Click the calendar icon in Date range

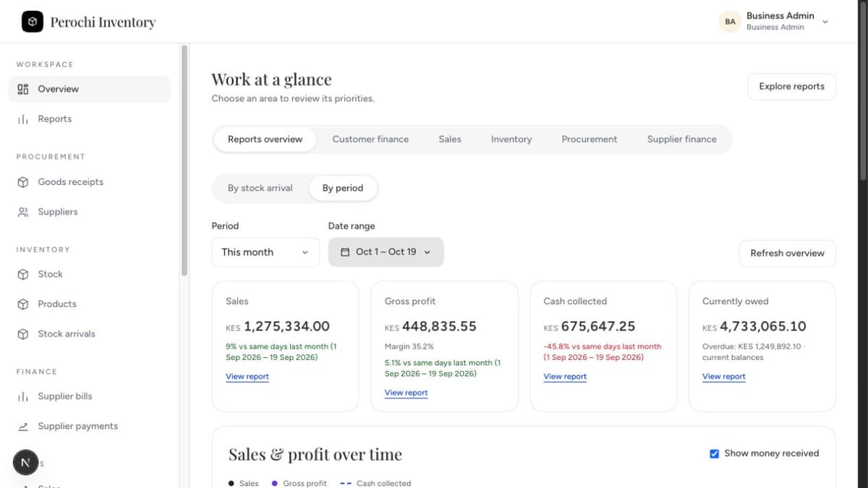(x=345, y=252)
